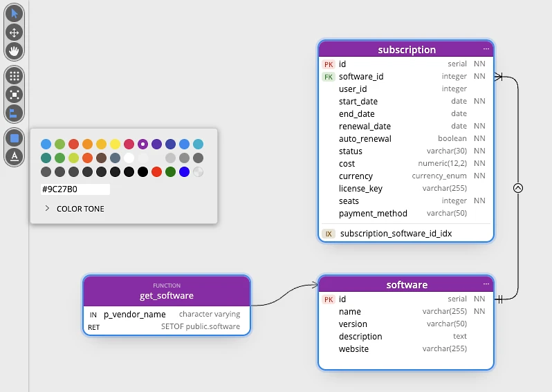552x392 pixels.
Task: Click the currency_enum data type
Action: click(439, 176)
